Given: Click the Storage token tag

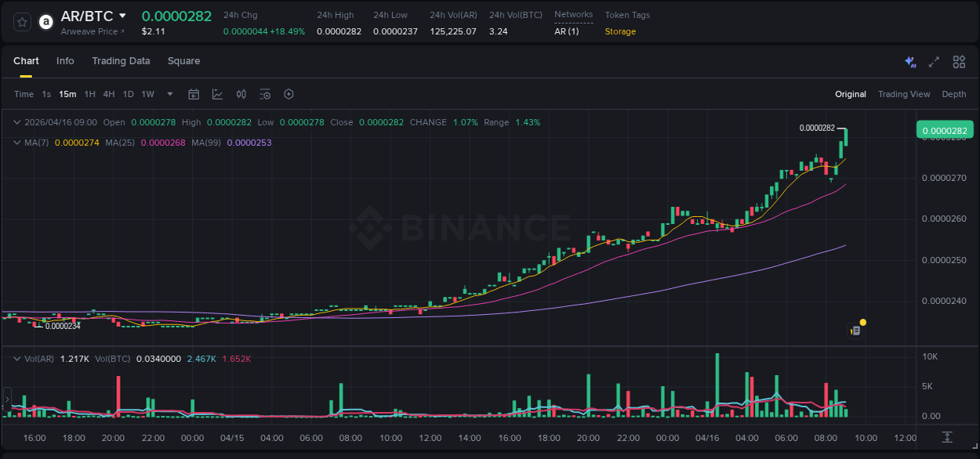Looking at the screenshot, I should tap(620, 31).
